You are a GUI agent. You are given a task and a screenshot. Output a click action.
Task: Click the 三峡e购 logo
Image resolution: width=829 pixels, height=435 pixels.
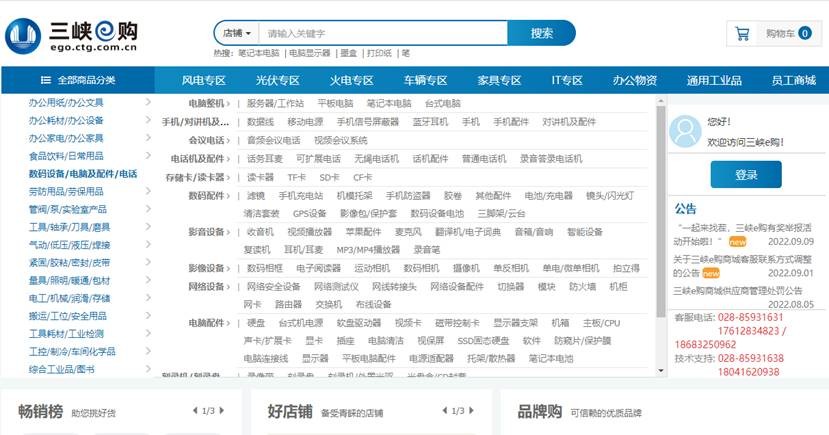[72, 34]
